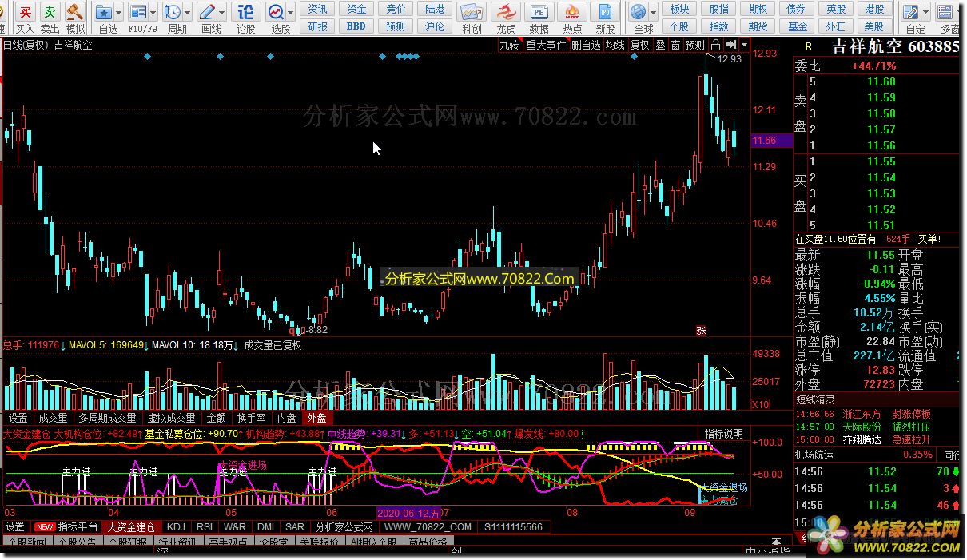Switch to the 成交量 volume tab
The image size is (967, 560).
53,418
